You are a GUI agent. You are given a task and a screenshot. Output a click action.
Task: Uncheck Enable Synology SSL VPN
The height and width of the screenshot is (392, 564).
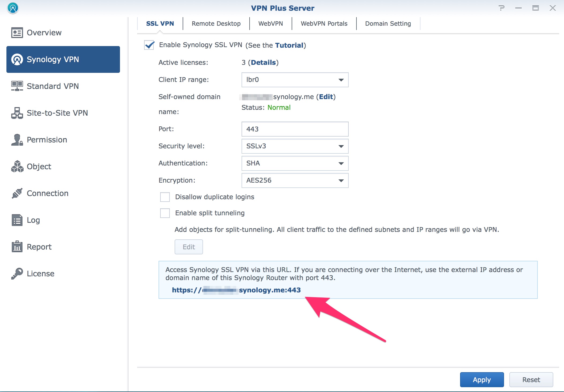coord(149,45)
